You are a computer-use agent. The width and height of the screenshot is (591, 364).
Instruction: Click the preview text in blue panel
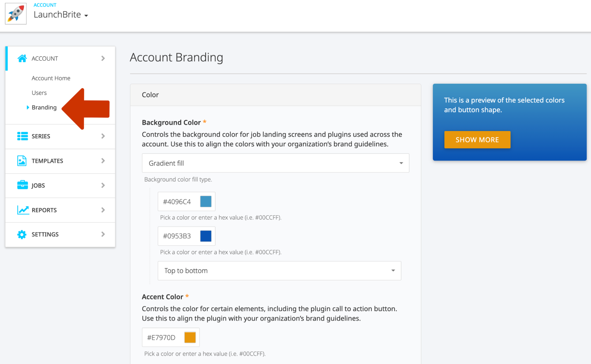tap(504, 105)
